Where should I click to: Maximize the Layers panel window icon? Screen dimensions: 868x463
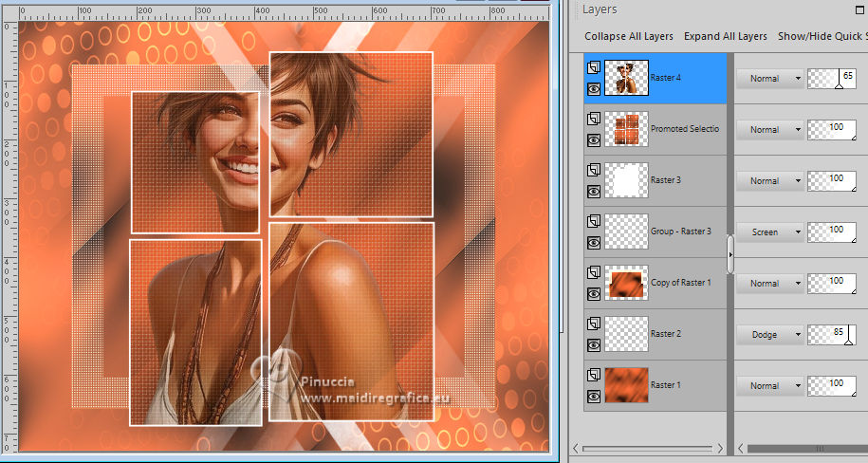860,9
